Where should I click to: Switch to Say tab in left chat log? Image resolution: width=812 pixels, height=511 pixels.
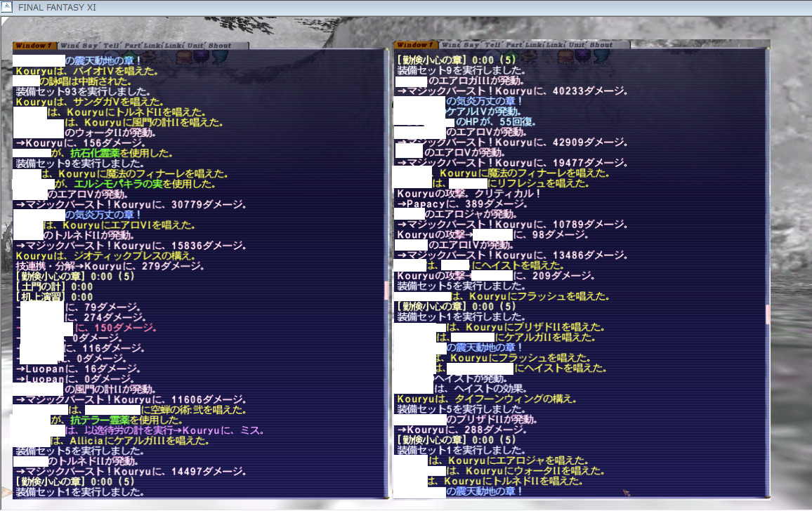click(90, 46)
